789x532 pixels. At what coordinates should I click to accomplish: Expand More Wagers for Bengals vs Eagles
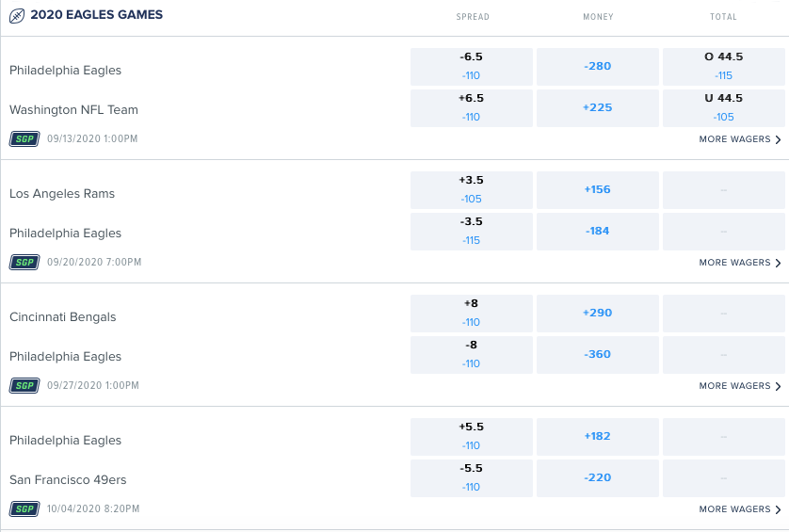point(740,386)
